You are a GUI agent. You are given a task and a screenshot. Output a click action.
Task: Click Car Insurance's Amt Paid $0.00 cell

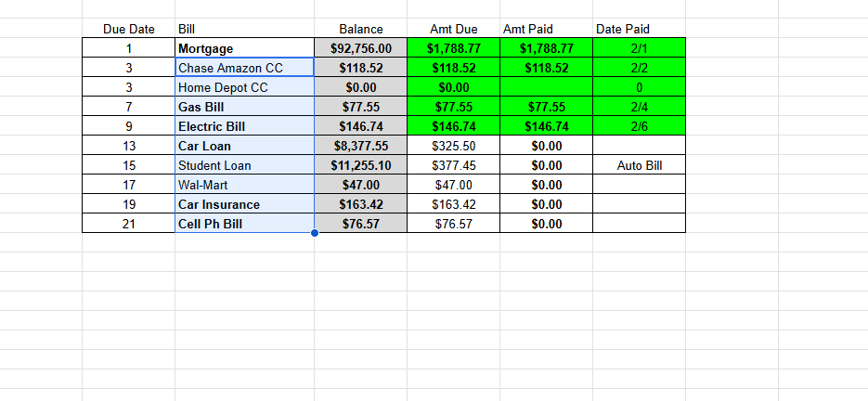coord(547,204)
